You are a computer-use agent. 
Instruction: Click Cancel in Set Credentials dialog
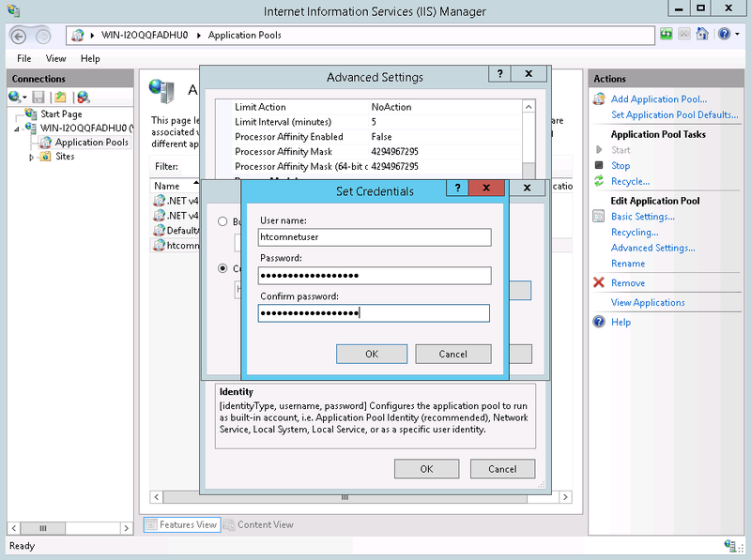(453, 355)
